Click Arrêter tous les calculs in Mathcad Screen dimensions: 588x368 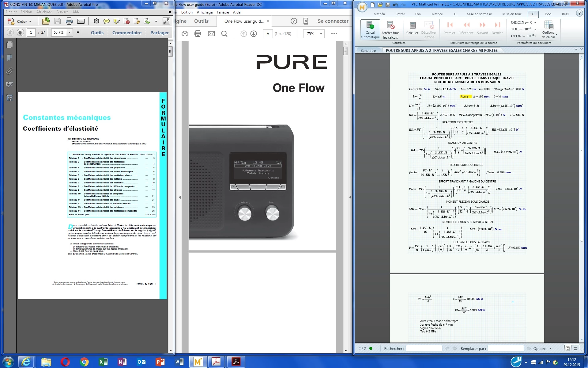click(x=390, y=30)
